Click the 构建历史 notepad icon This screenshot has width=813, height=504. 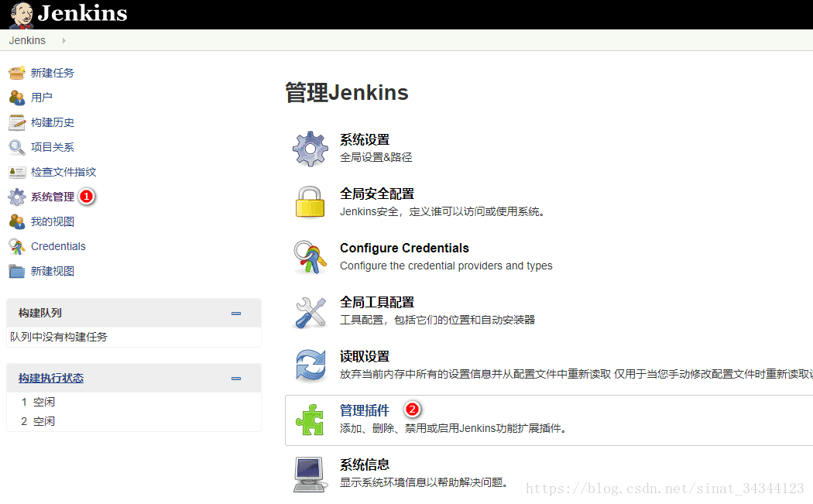point(16,122)
